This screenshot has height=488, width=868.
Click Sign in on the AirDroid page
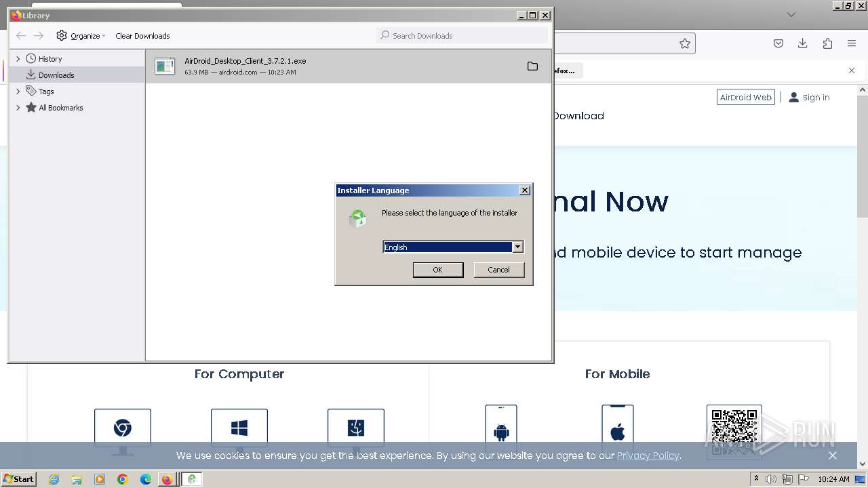point(809,98)
